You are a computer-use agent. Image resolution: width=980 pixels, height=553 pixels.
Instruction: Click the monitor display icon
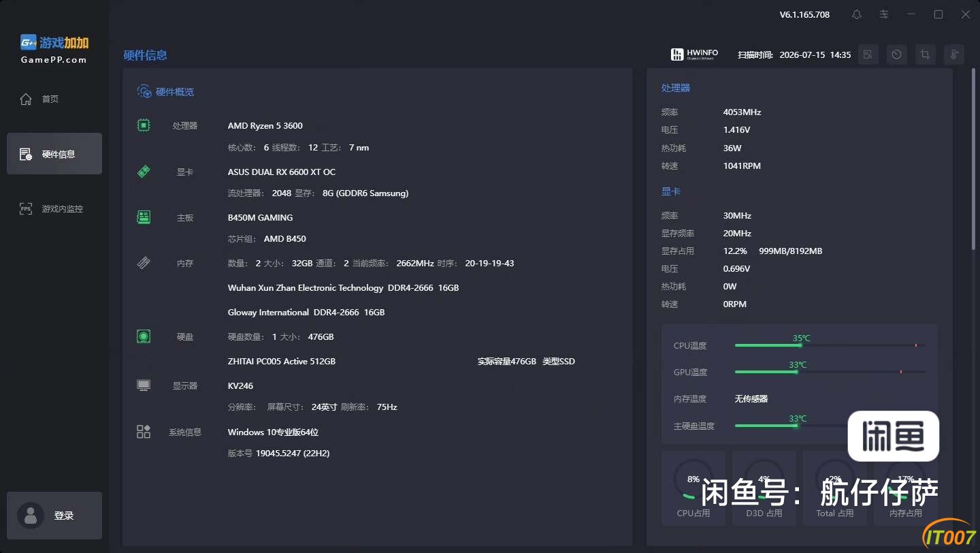click(144, 385)
